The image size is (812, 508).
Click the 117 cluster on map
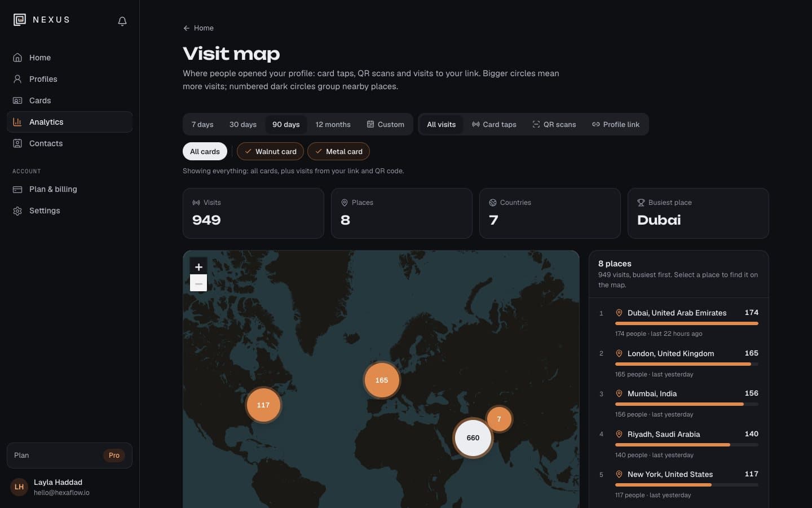(263, 405)
